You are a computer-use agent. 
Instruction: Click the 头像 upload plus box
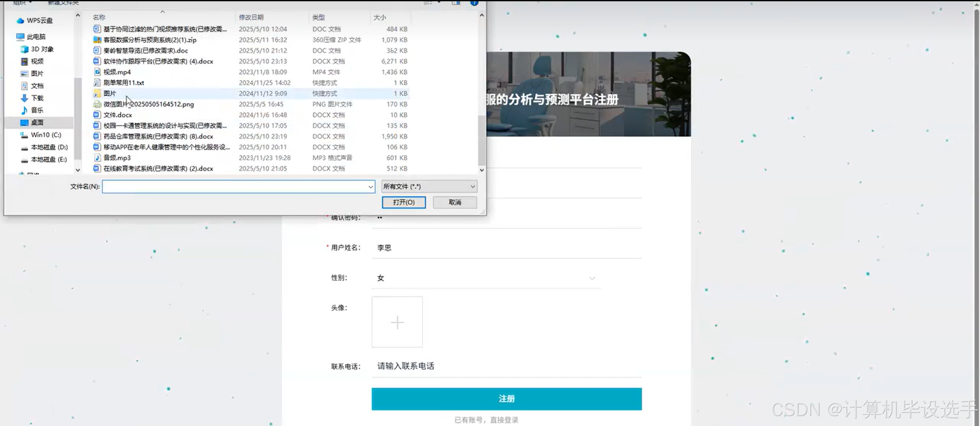[397, 322]
